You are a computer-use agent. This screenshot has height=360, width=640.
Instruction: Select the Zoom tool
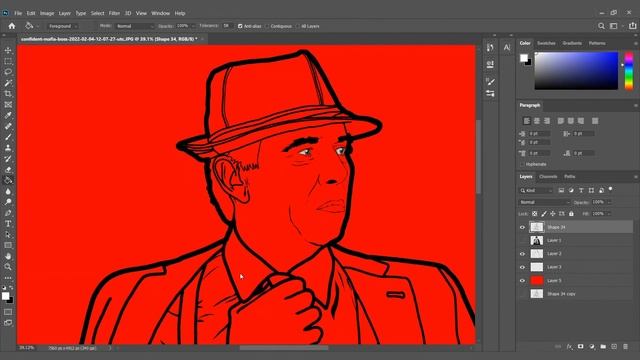(8, 267)
